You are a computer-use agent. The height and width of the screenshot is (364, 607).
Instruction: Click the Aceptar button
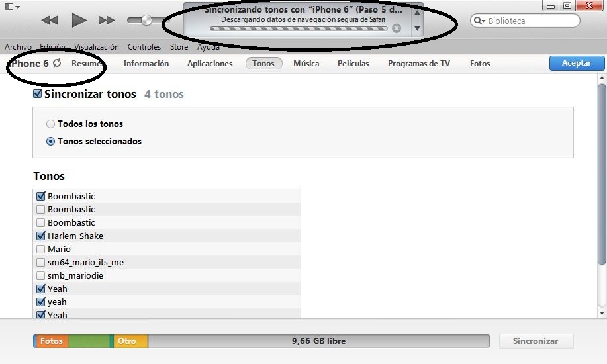click(577, 63)
